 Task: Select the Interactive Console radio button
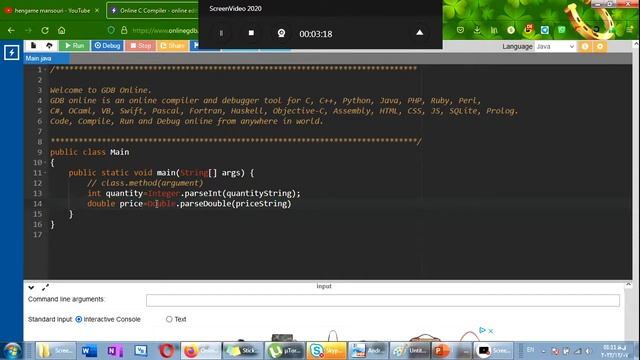(79, 319)
